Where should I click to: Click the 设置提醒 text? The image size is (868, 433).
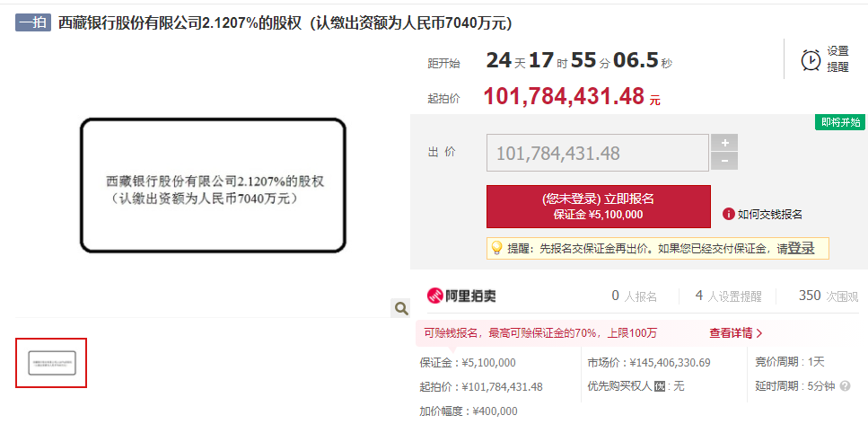point(837,59)
